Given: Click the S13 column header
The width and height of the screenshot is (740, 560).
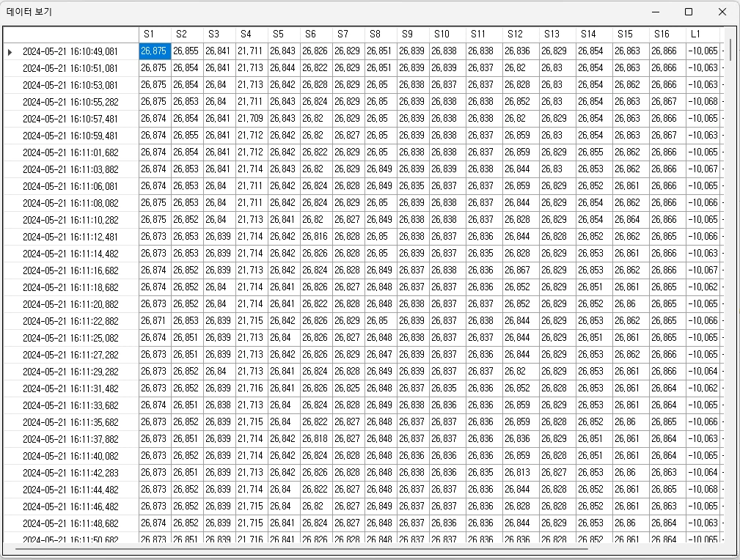Looking at the screenshot, I should [x=557, y=34].
